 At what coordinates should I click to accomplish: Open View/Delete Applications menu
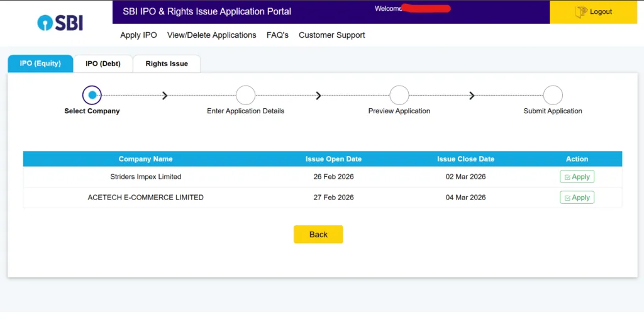pos(211,35)
